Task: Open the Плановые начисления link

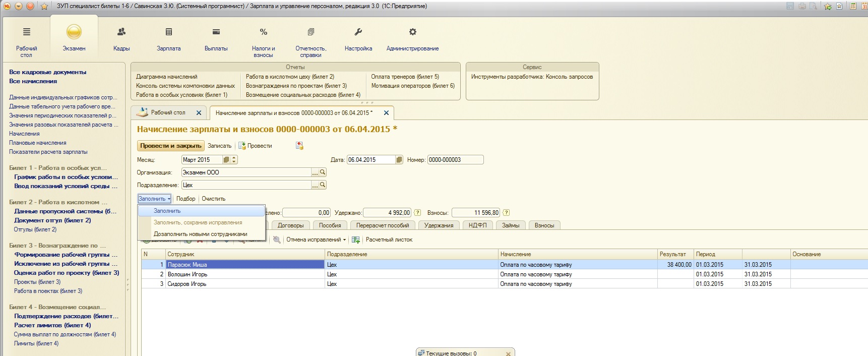Action: pos(38,143)
